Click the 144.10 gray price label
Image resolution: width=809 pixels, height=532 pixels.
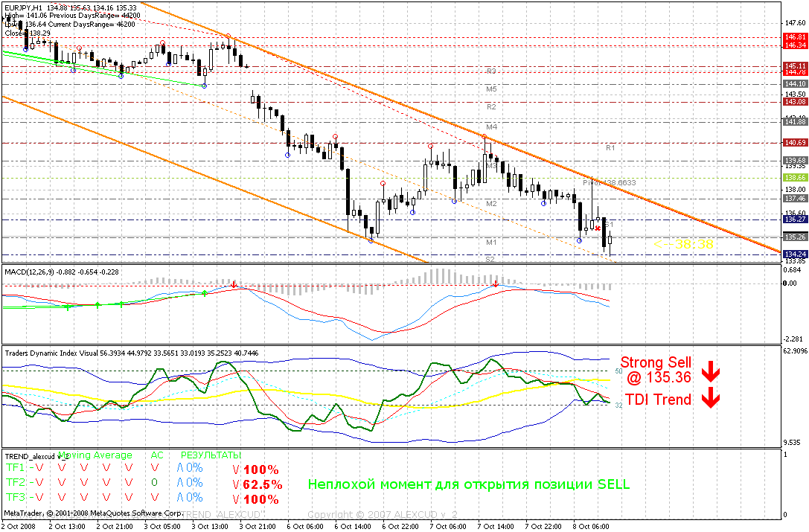[x=795, y=83]
